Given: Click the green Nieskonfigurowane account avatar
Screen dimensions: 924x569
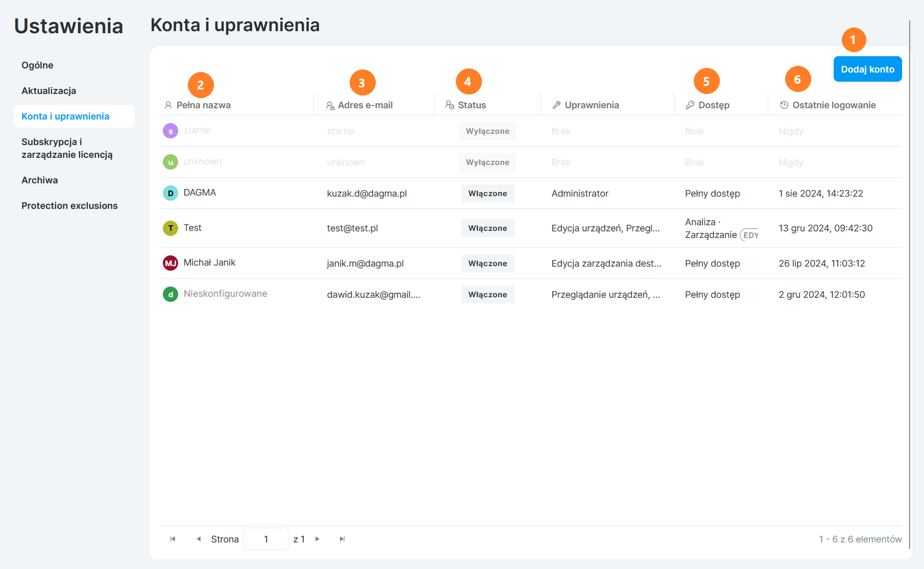Looking at the screenshot, I should pos(170,294).
